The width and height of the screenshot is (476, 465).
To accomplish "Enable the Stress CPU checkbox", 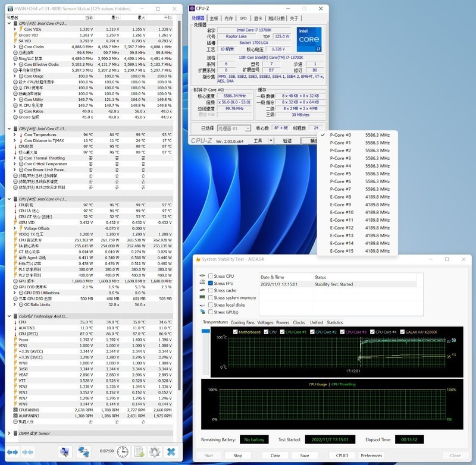I will [x=211, y=276].
